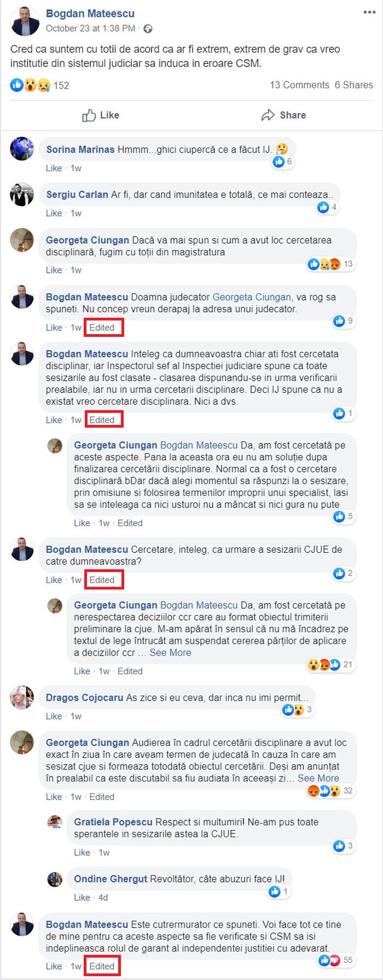Like Dragos Cojocaru's comment
The image size is (383, 980).
coord(54,716)
